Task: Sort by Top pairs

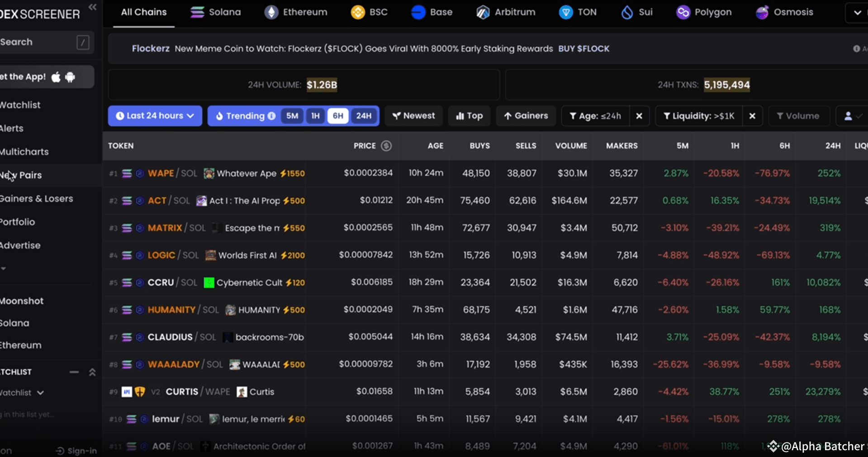Action: point(469,116)
